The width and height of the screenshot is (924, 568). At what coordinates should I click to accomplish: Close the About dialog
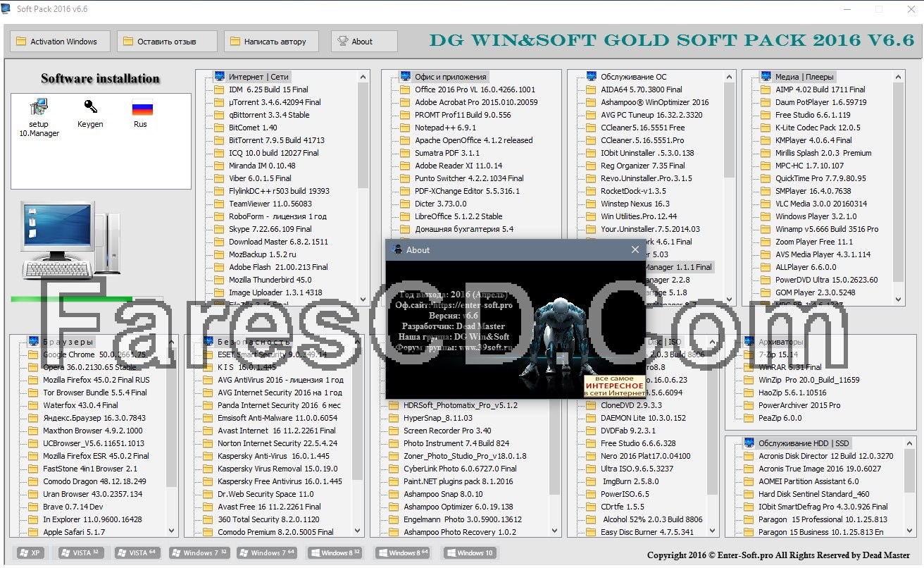[x=635, y=249]
